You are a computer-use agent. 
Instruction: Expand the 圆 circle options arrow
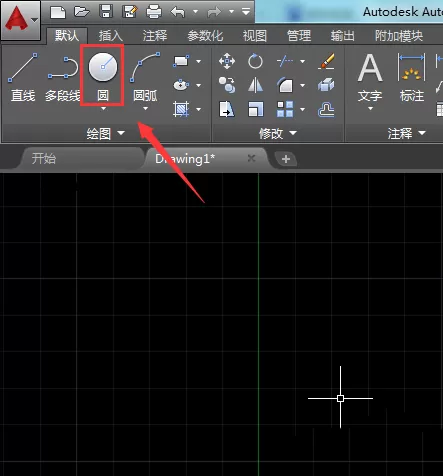coord(103,109)
